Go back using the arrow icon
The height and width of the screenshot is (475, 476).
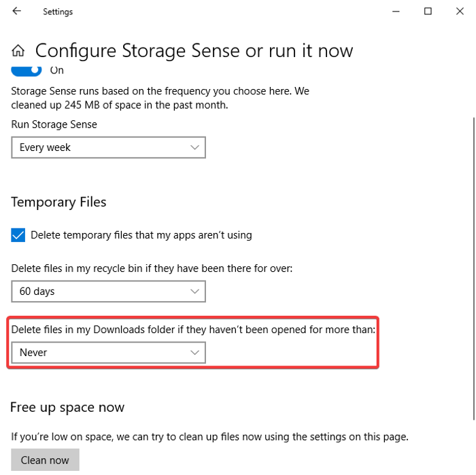coord(17,12)
